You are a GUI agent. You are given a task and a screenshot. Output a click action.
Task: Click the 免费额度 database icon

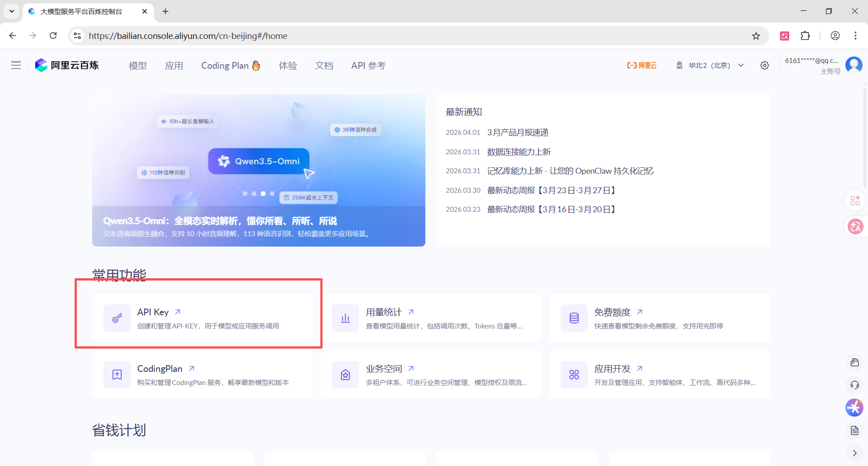(574, 318)
